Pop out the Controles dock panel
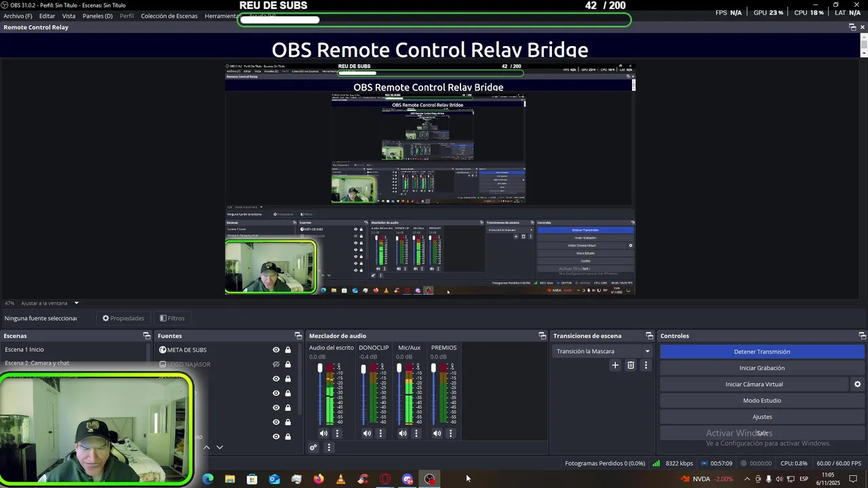 [862, 335]
